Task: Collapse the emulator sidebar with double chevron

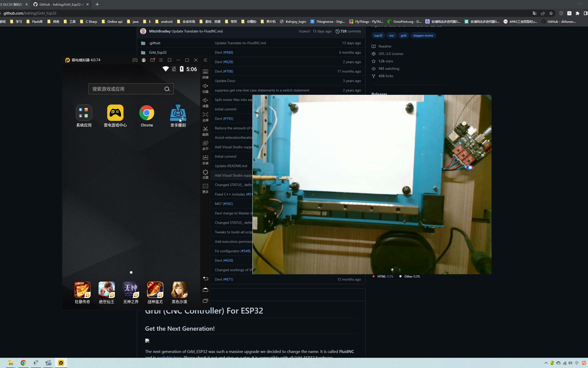Action: click(205, 60)
